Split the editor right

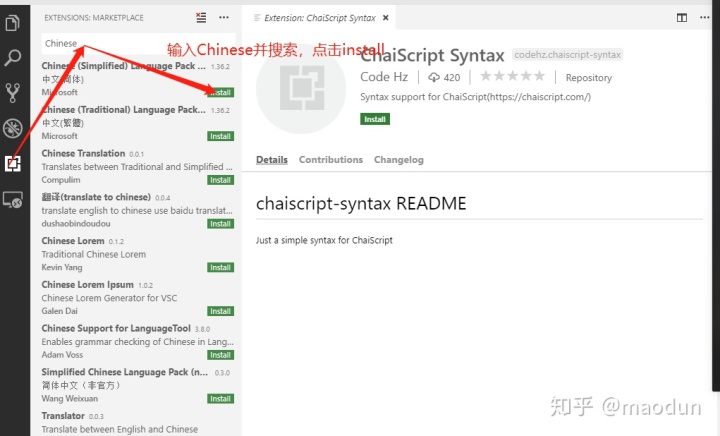tap(682, 18)
